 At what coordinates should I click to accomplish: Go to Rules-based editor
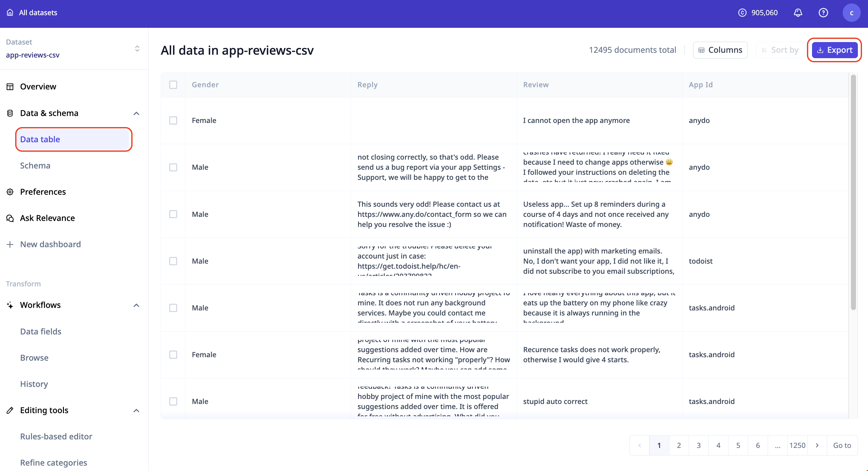[x=56, y=436]
